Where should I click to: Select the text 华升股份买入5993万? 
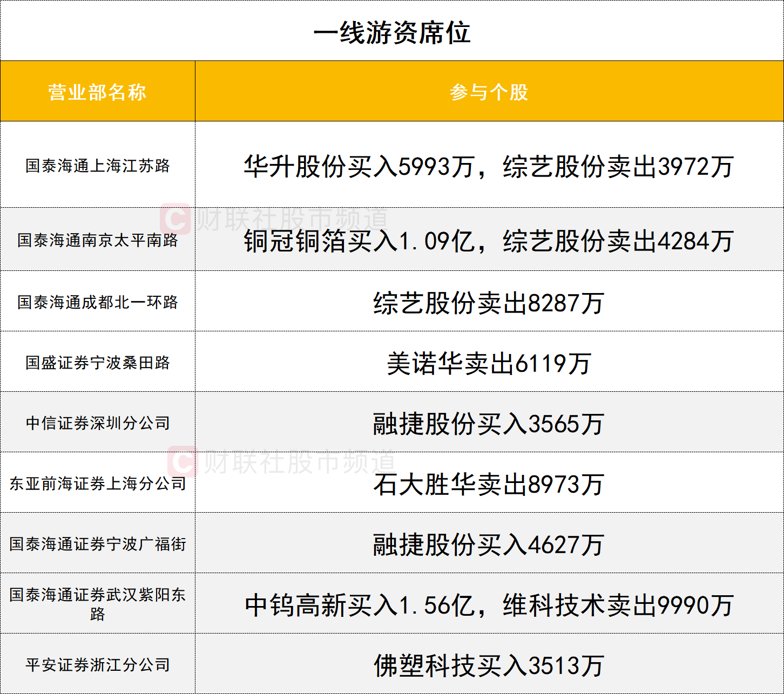[359, 167]
